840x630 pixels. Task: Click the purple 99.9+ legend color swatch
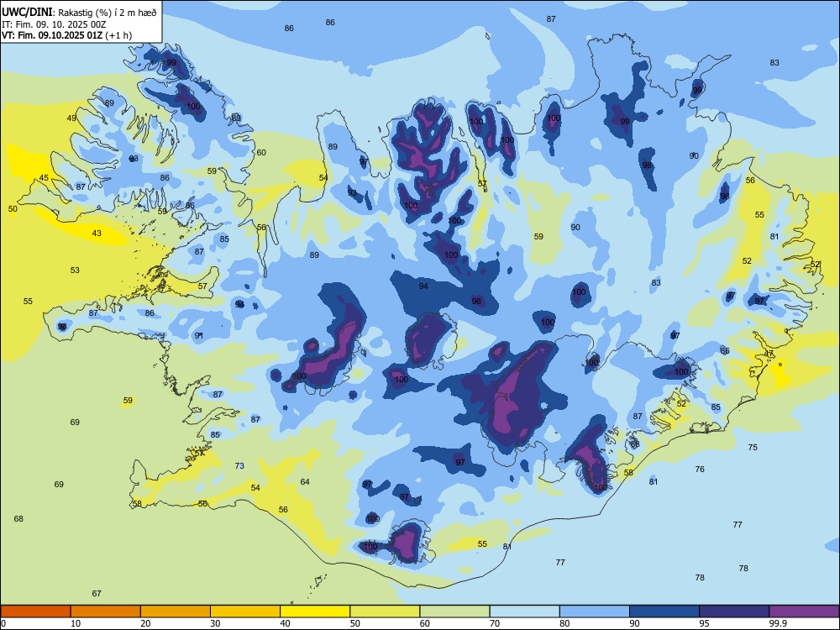click(804, 612)
